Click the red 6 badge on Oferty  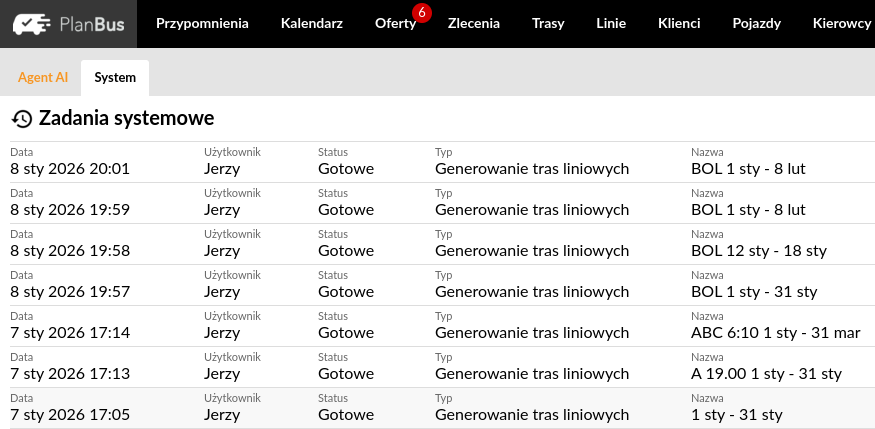coord(421,12)
